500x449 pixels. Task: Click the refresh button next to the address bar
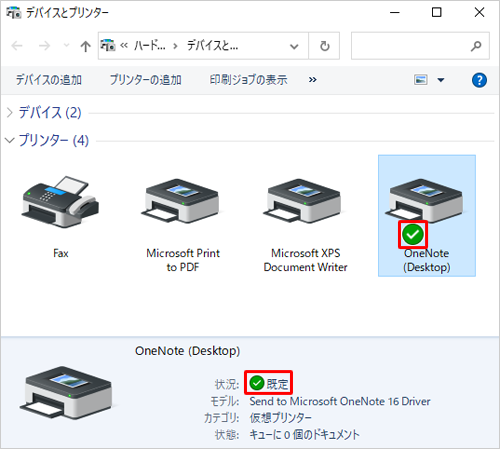point(324,46)
